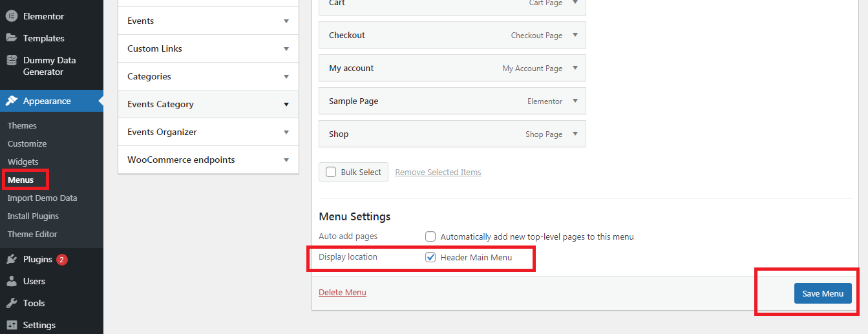Click the Dummy Data Generator icon

(12, 61)
